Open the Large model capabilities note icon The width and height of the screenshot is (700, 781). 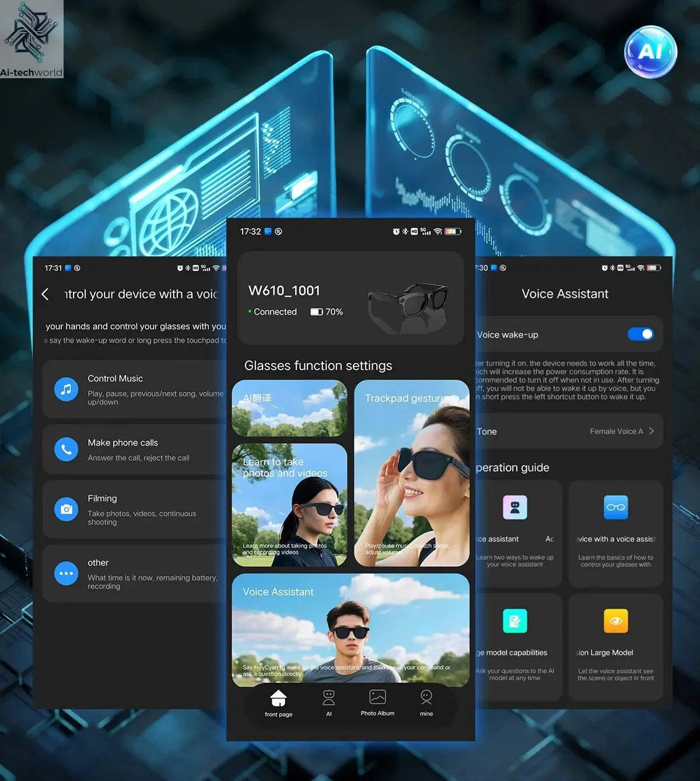(515, 620)
